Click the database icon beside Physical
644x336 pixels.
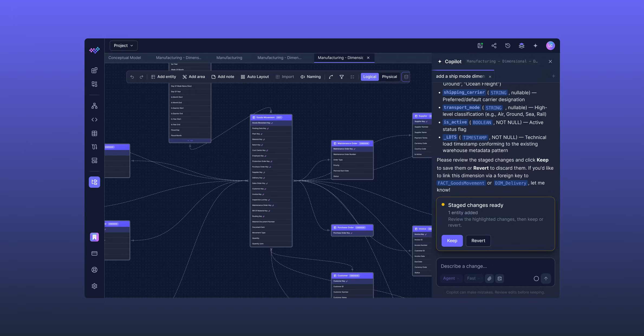[406, 77]
